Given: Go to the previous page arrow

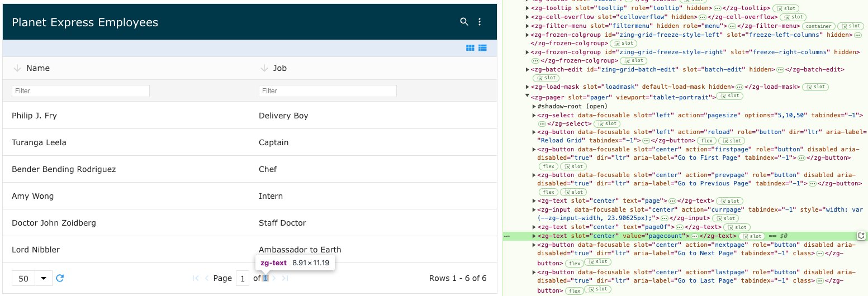Looking at the screenshot, I should [207, 278].
